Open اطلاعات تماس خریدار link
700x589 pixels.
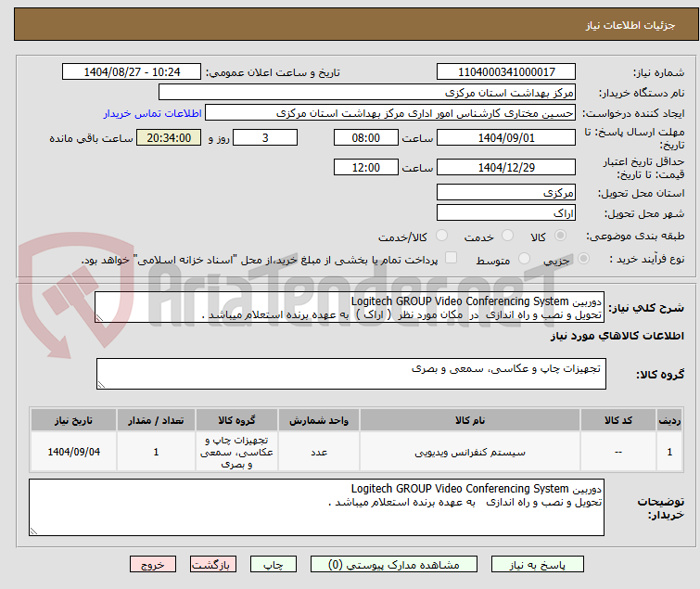click(x=153, y=113)
